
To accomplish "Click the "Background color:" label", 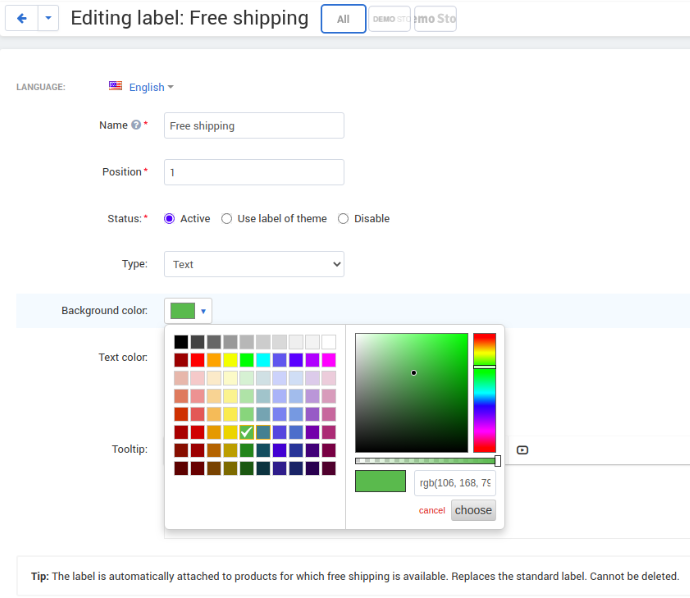I will point(104,311).
